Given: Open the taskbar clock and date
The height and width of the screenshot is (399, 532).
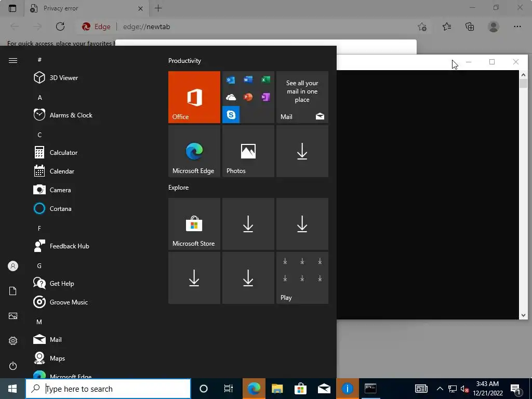Looking at the screenshot, I should pos(487,389).
